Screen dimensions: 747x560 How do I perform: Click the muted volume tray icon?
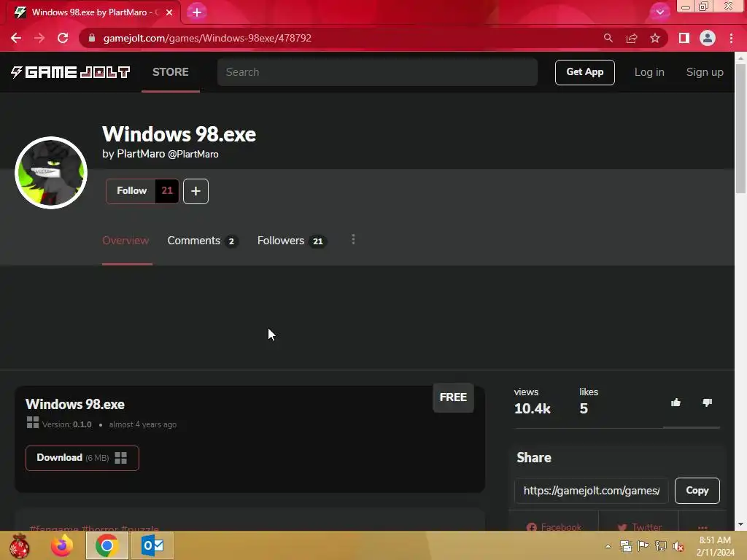pyautogui.click(x=678, y=546)
